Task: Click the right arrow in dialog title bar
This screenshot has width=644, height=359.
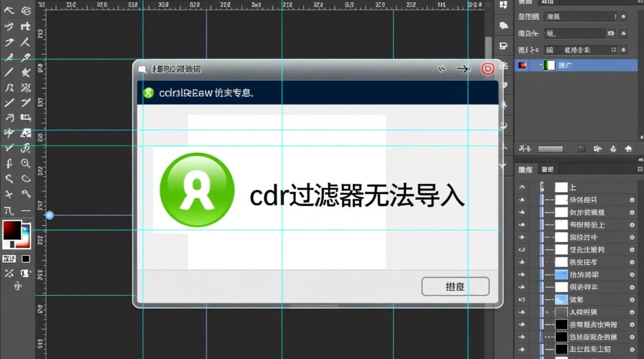Action: pyautogui.click(x=462, y=69)
